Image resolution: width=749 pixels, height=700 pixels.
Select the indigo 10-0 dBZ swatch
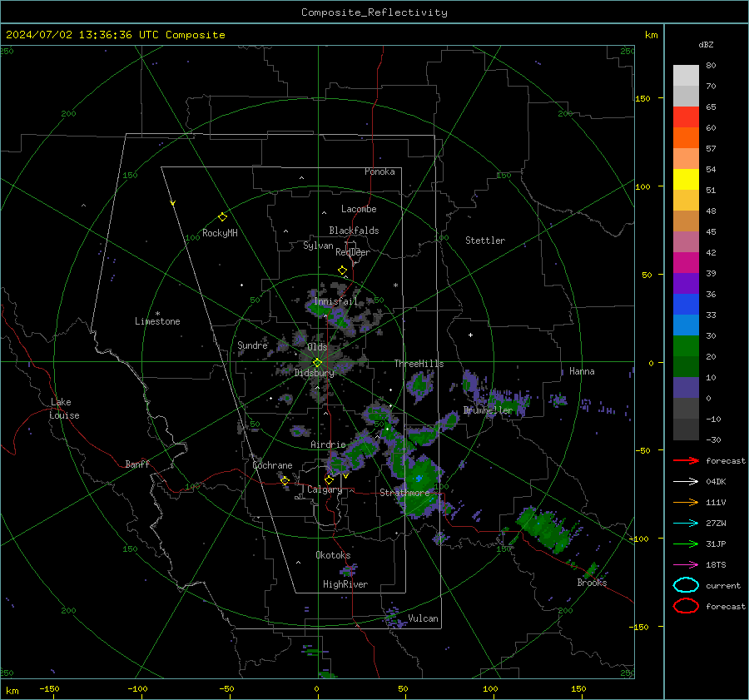686,388
